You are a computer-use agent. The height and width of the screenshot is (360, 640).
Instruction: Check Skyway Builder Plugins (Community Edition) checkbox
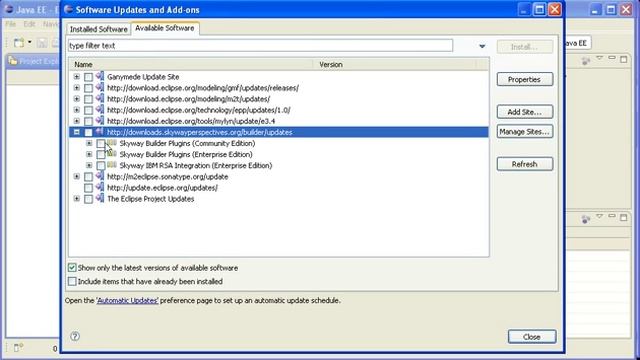[x=101, y=143]
